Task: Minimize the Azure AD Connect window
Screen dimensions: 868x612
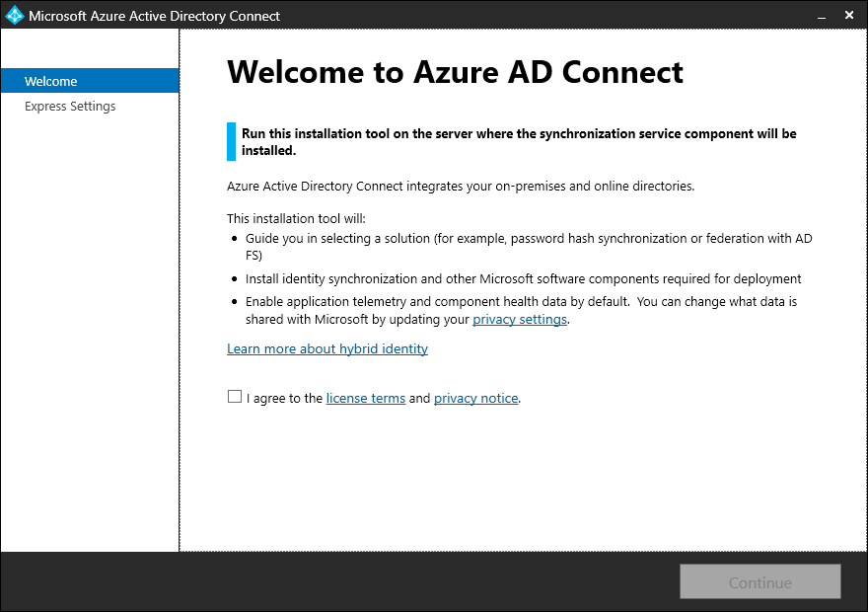Action: [x=822, y=16]
